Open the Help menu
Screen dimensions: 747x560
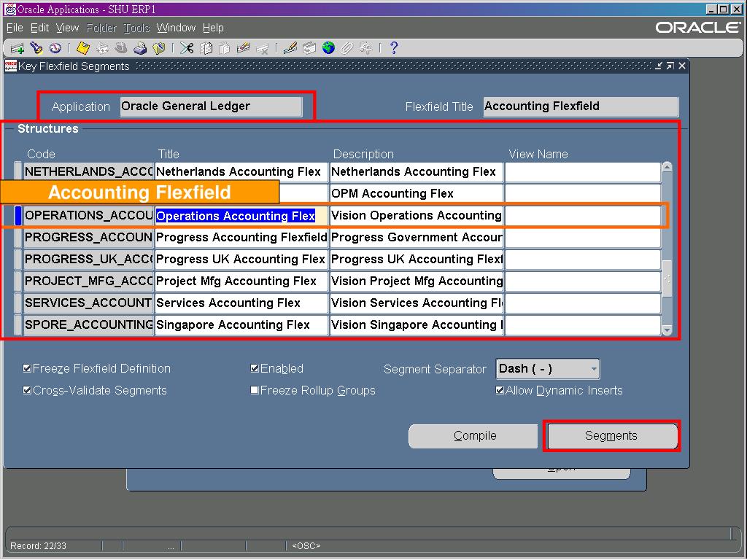click(x=213, y=28)
